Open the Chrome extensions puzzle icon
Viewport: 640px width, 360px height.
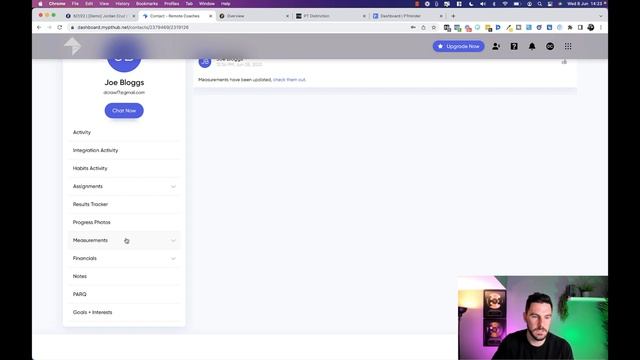(570, 27)
